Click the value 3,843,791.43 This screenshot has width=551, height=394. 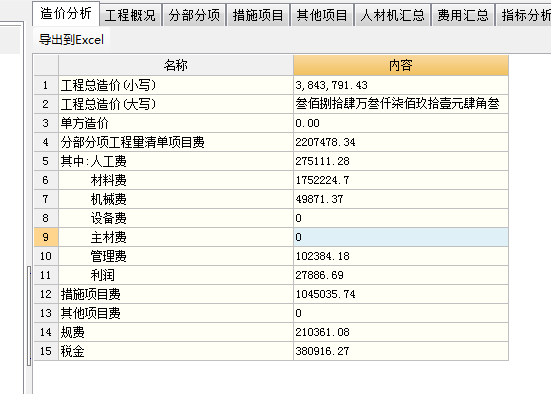(x=401, y=85)
